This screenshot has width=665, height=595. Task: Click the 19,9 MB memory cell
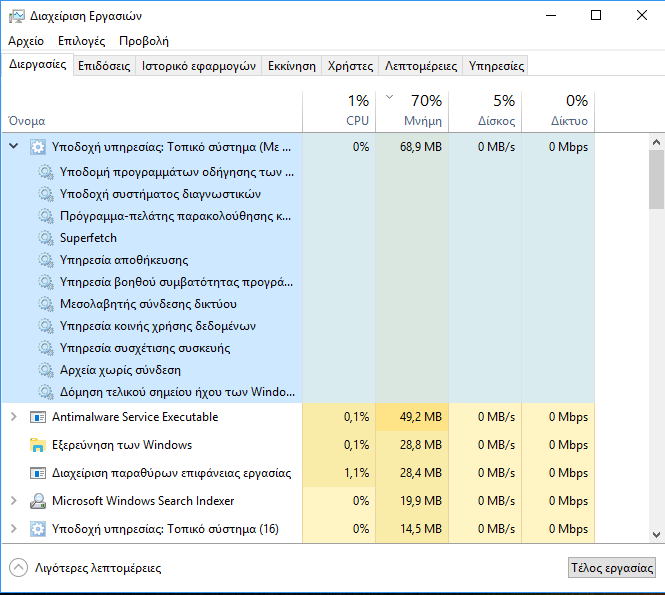pos(412,501)
